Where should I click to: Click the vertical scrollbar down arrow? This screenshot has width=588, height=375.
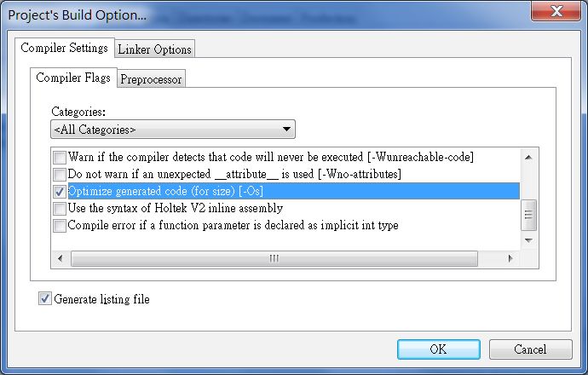[x=528, y=240]
